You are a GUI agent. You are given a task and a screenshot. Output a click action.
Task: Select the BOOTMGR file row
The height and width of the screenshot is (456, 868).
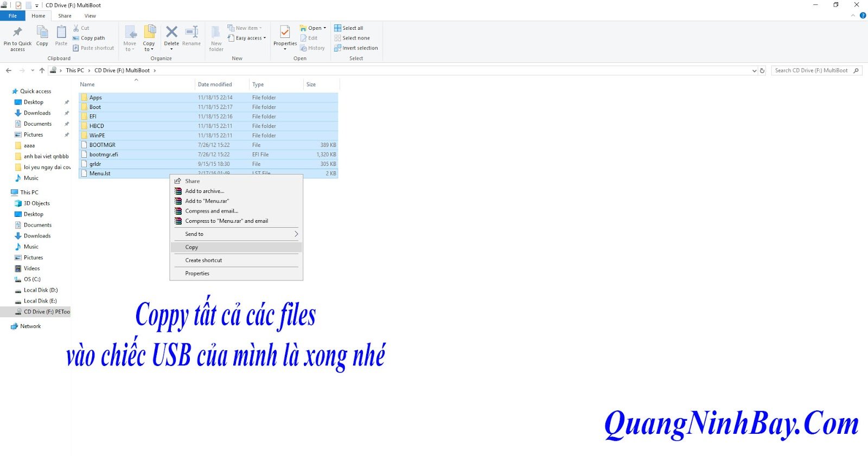pyautogui.click(x=208, y=145)
